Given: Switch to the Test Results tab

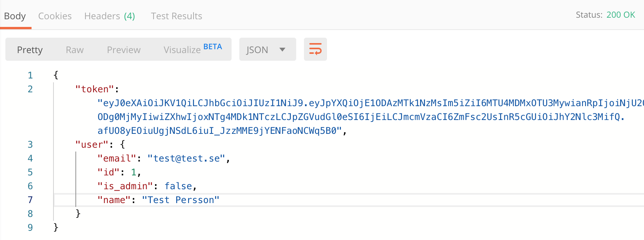Looking at the screenshot, I should pyautogui.click(x=177, y=16).
